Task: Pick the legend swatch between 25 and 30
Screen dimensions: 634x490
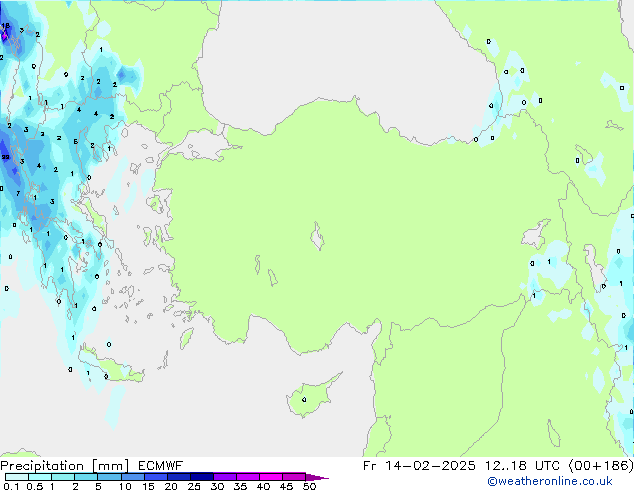Action: tap(202, 477)
